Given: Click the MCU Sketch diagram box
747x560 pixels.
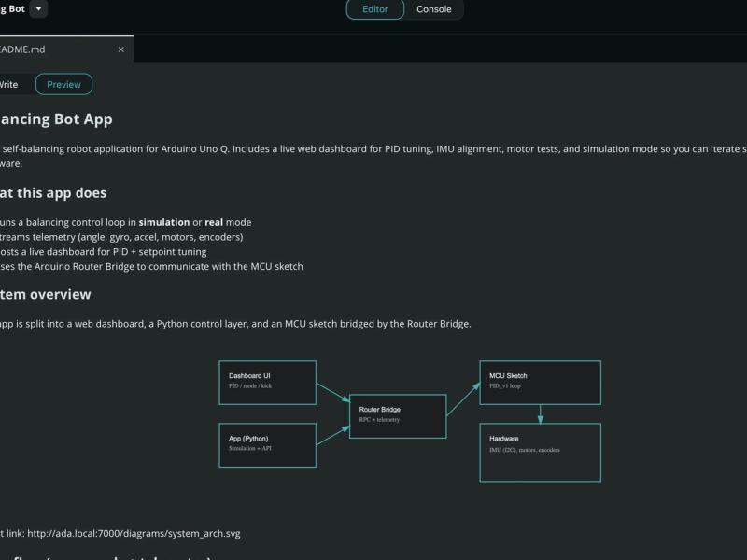Looking at the screenshot, I should [541, 383].
